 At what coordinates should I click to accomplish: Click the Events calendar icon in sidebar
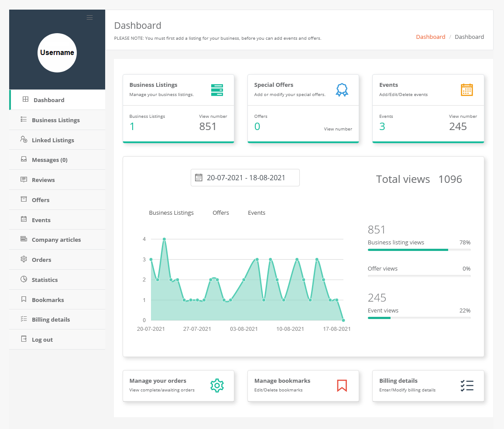click(24, 219)
